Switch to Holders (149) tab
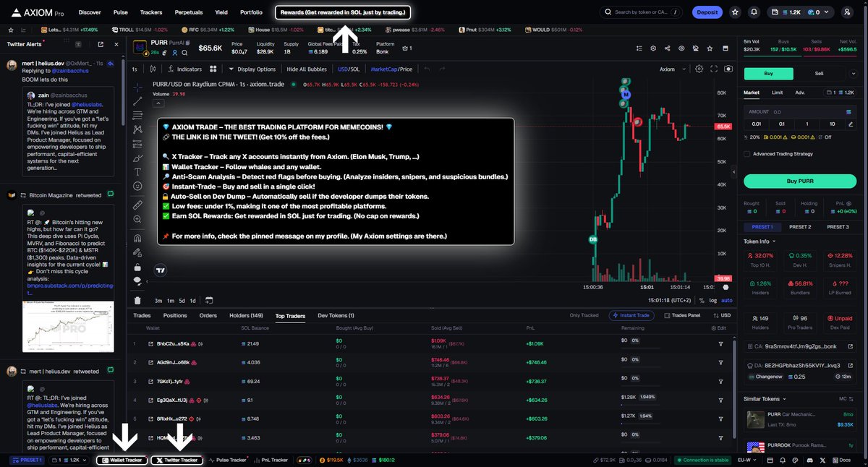This screenshot has height=467, width=868. point(246,315)
